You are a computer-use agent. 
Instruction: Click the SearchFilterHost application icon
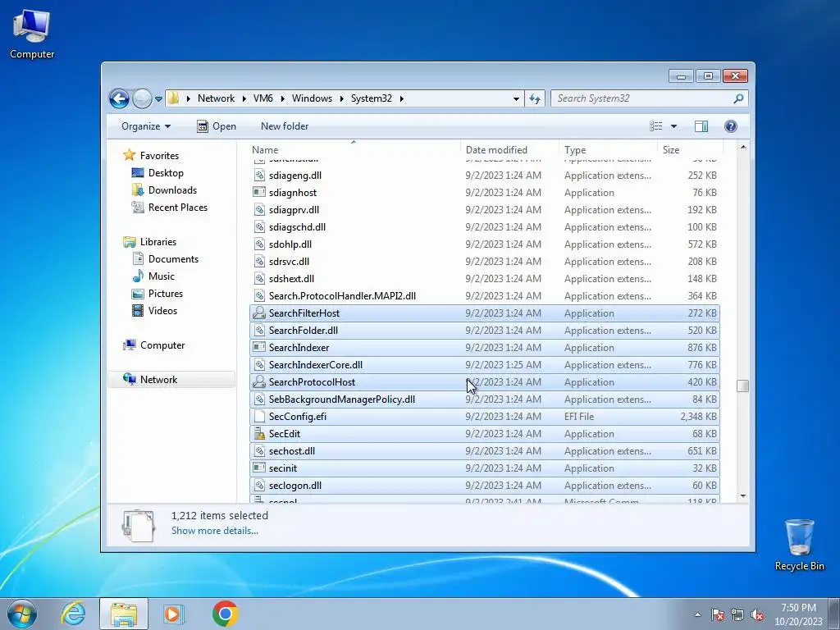pos(259,313)
